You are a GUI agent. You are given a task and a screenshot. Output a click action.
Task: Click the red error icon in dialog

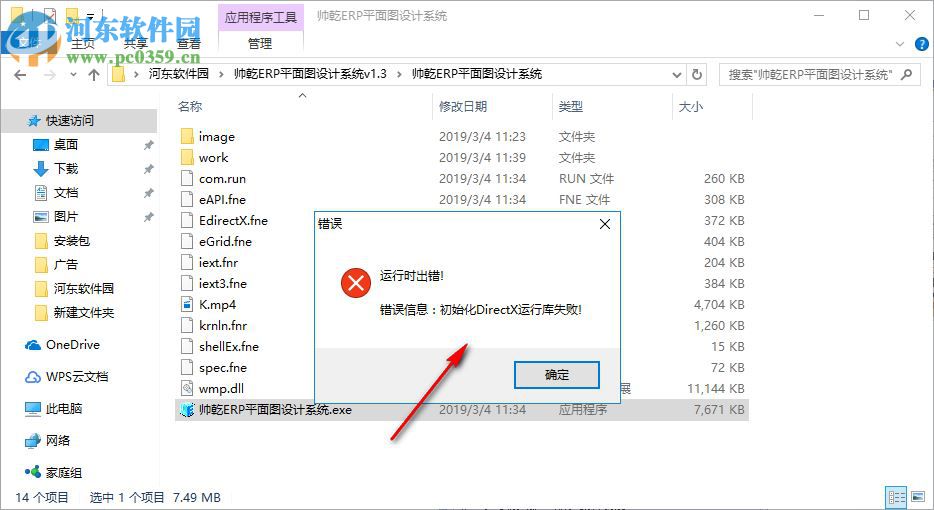click(x=356, y=283)
